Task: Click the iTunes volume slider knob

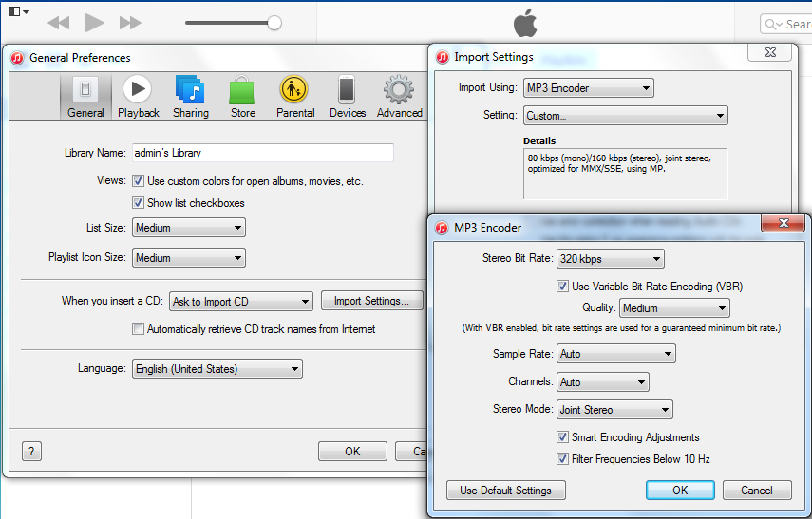Action: point(274,23)
